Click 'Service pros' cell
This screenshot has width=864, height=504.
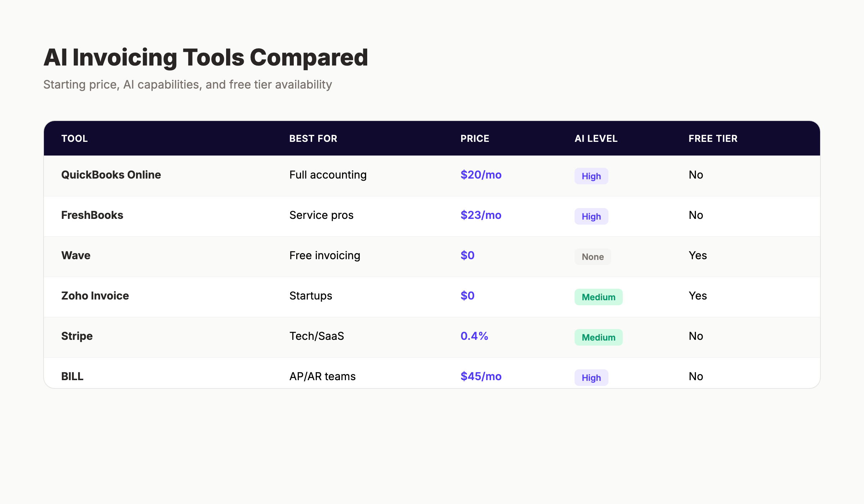pyautogui.click(x=321, y=215)
